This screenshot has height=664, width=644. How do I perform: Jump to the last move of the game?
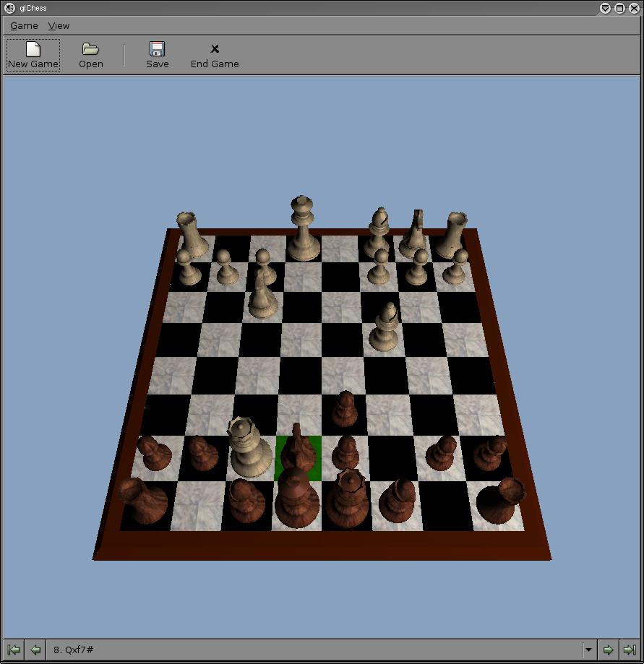[x=630, y=650]
